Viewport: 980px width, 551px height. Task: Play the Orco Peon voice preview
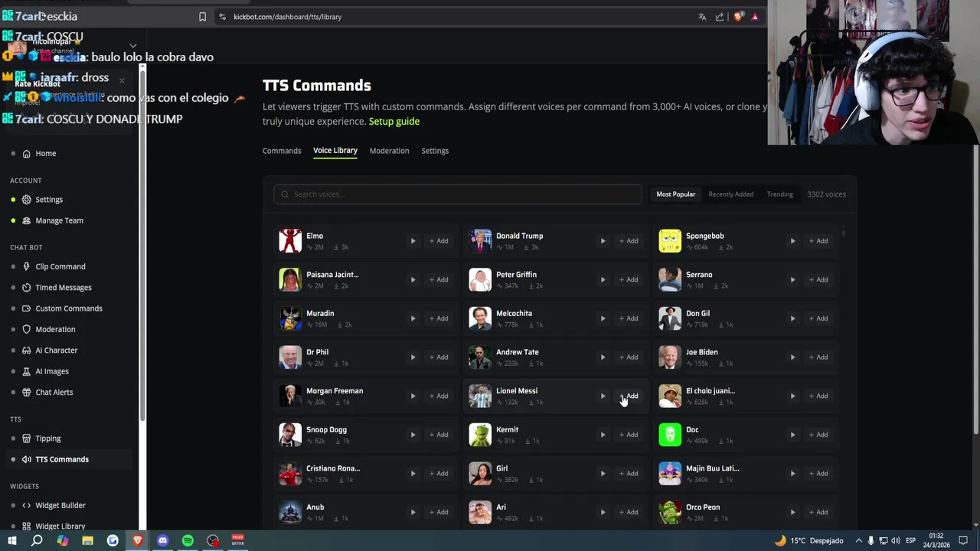(792, 512)
